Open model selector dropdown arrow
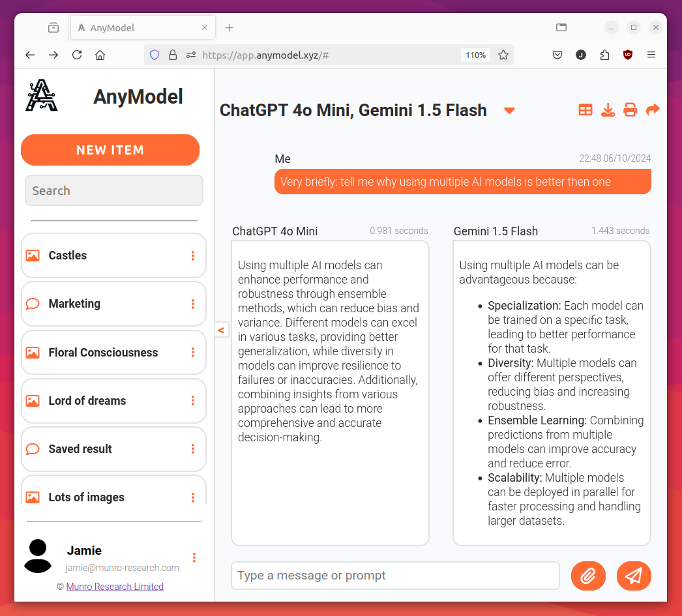The width and height of the screenshot is (682, 616). click(509, 110)
